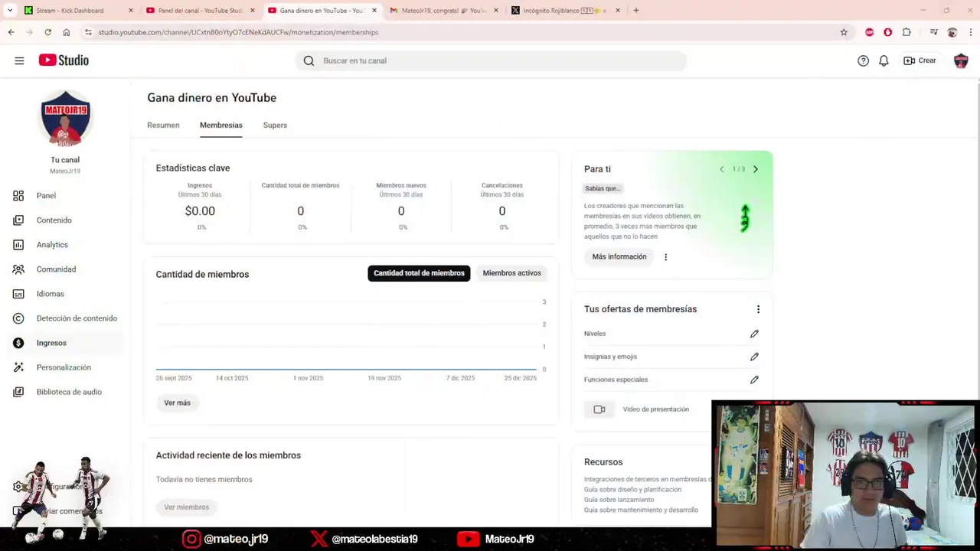Open browser tab search dropdown

9,11
